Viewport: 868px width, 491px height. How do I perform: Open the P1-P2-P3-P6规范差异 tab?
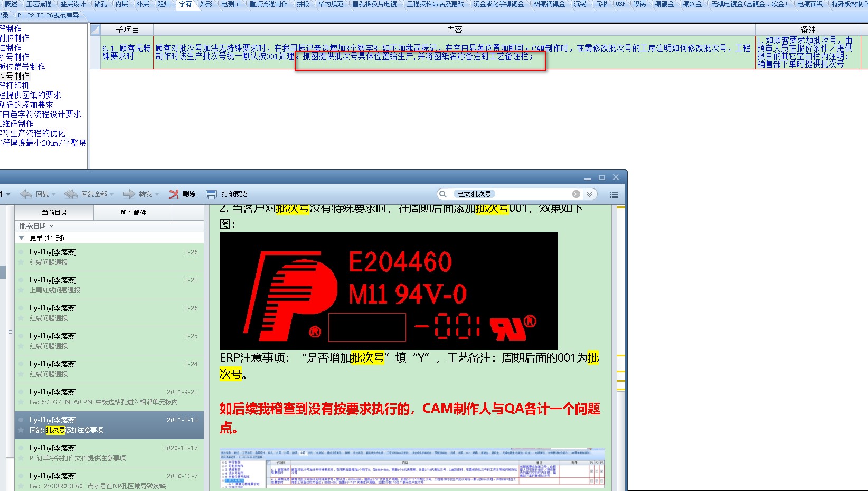pyautogui.click(x=48, y=15)
